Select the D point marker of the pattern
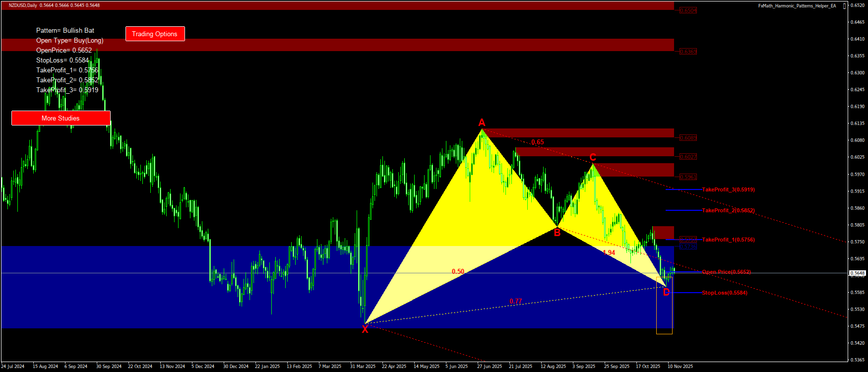Image resolution: width=868 pixels, height=372 pixels. point(666,292)
